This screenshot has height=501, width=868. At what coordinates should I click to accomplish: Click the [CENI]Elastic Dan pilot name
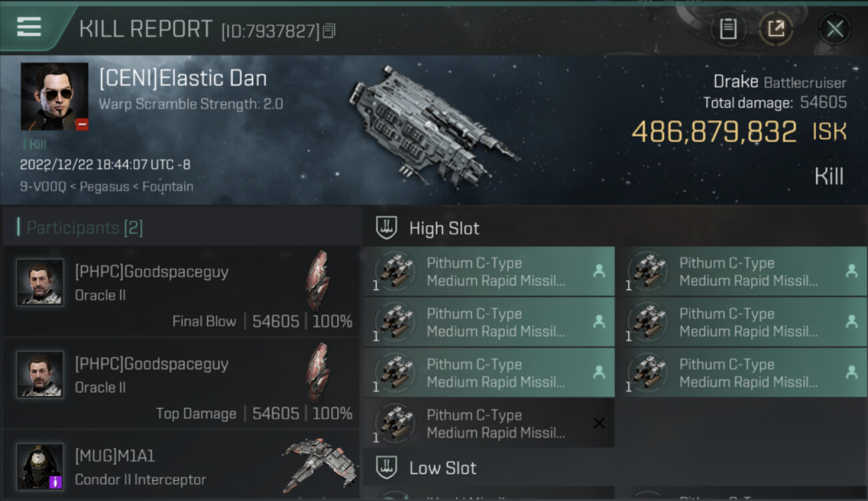[183, 78]
